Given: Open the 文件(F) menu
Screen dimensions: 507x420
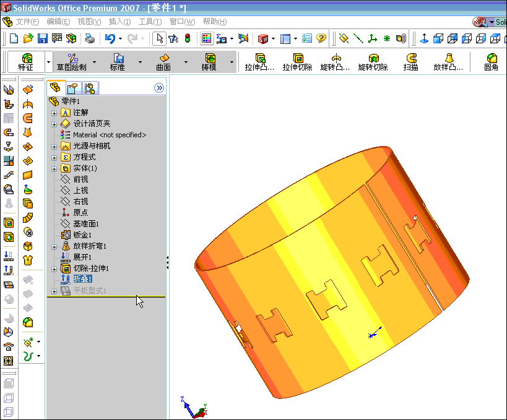Looking at the screenshot, I should [27, 22].
